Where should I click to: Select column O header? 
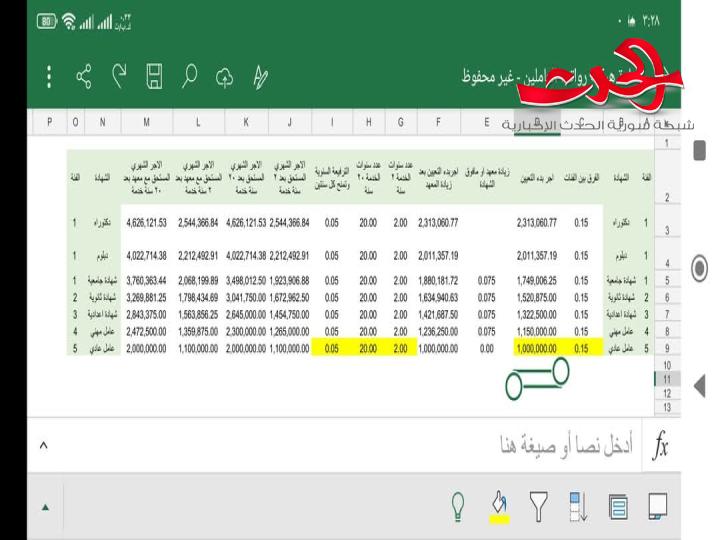(75, 122)
